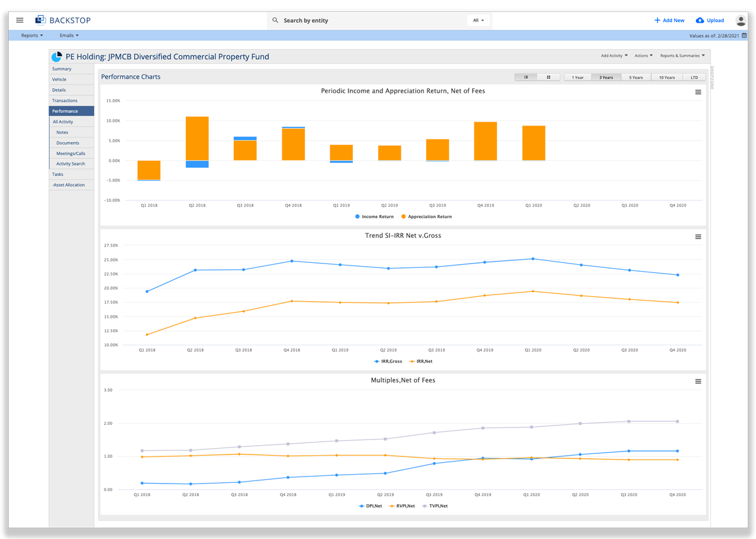
Task: Open Multiples chart options menu
Action: [698, 381]
